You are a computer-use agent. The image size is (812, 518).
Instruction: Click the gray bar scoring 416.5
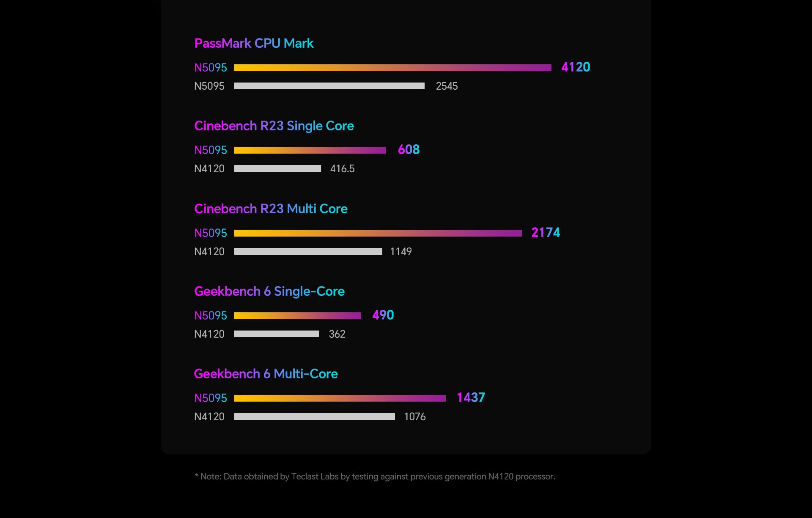coord(277,168)
